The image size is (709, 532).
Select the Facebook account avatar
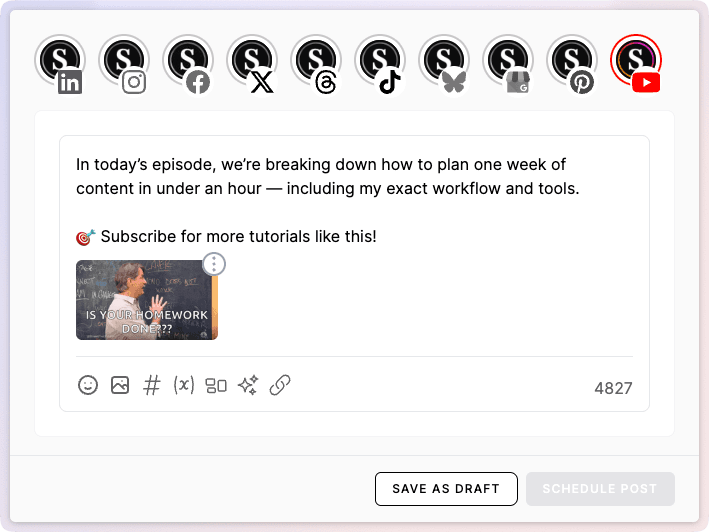(x=188, y=61)
